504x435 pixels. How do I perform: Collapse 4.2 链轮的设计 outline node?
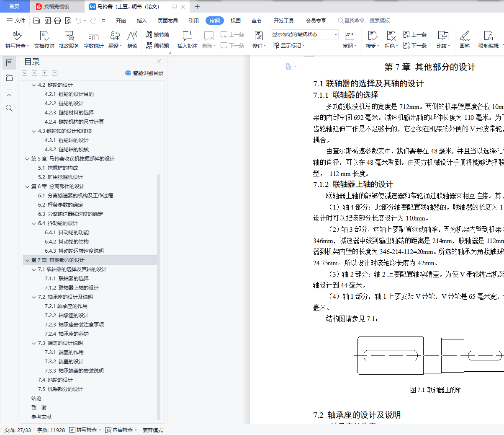(x=34, y=85)
